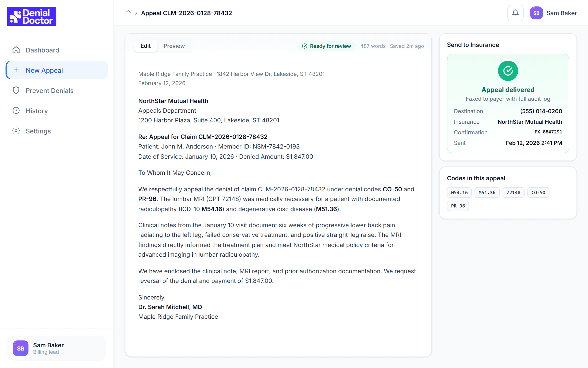Click the Send to Insurance heading
Screen dimensions: 588x368
[473, 45]
